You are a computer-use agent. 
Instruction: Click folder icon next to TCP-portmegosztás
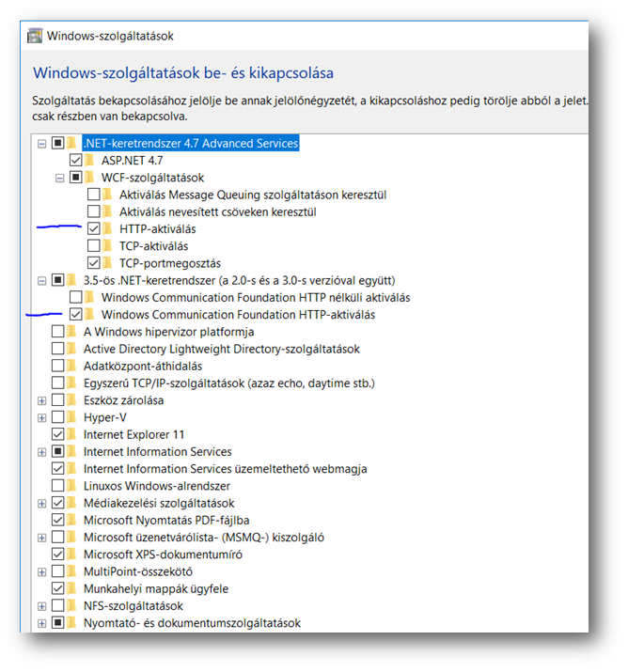click(x=107, y=263)
